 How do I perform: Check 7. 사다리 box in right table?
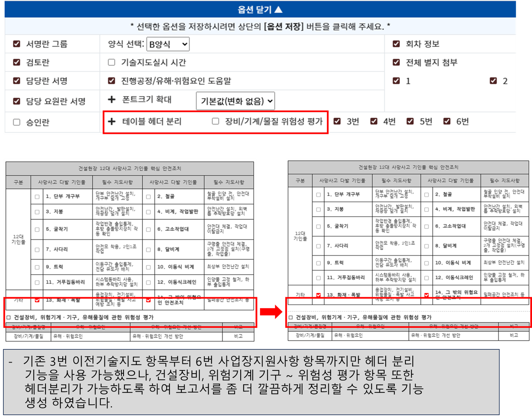[318, 246]
